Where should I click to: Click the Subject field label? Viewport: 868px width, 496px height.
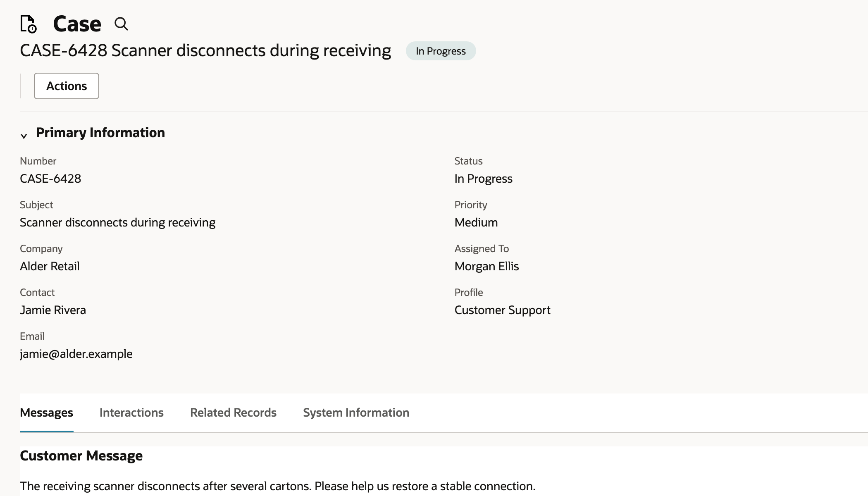pyautogui.click(x=36, y=205)
